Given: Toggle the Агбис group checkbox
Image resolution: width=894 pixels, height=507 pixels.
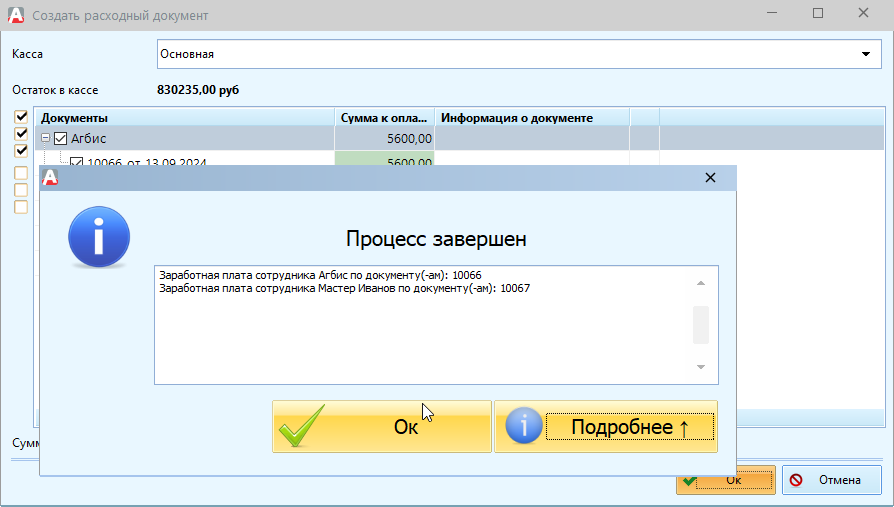Looking at the screenshot, I should point(60,139).
